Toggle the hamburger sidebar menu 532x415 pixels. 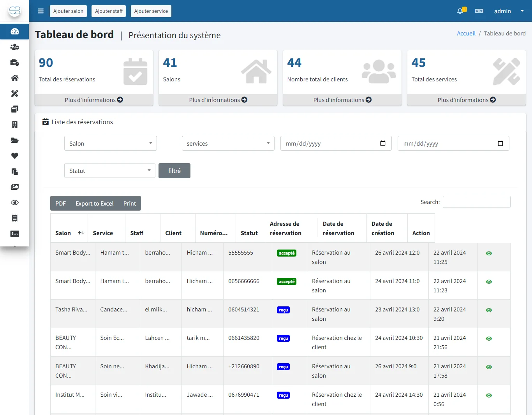pyautogui.click(x=41, y=11)
